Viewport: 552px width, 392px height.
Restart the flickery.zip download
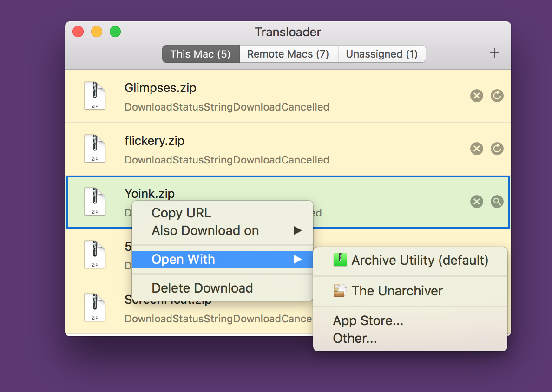coord(497,149)
